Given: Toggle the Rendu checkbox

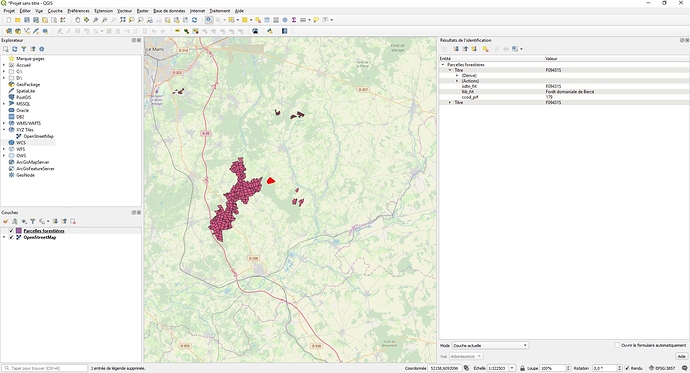Looking at the screenshot, I should pyautogui.click(x=627, y=368).
